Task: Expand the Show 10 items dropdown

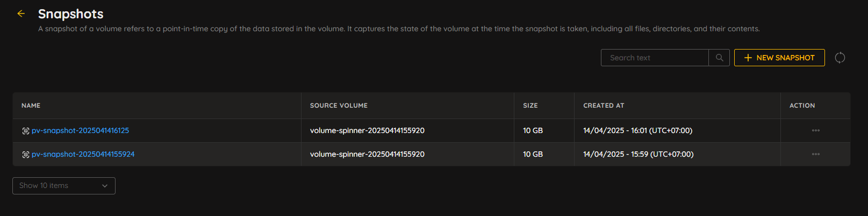Action: click(x=64, y=185)
